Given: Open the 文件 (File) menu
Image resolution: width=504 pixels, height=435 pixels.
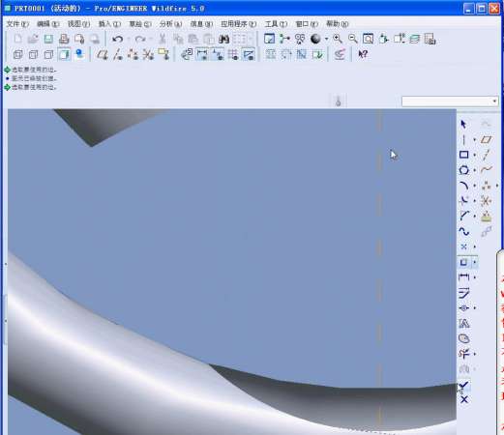Looking at the screenshot, I should [x=17, y=24].
